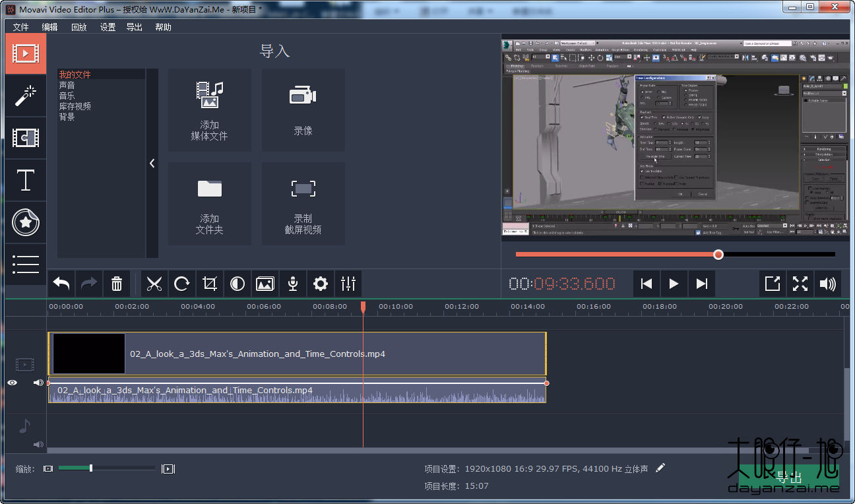Click the green 导出 export button
This screenshot has width=855, height=504.
click(x=789, y=477)
